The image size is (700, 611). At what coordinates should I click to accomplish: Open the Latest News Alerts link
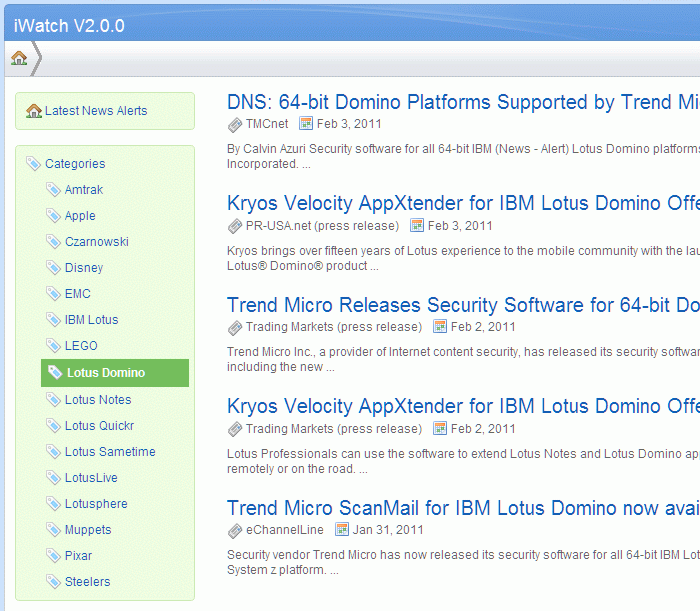[x=96, y=111]
